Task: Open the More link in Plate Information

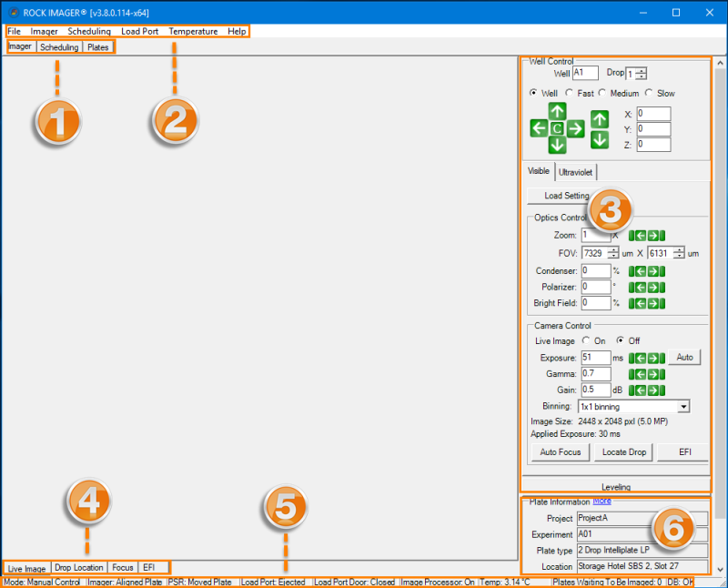Action: [x=602, y=502]
